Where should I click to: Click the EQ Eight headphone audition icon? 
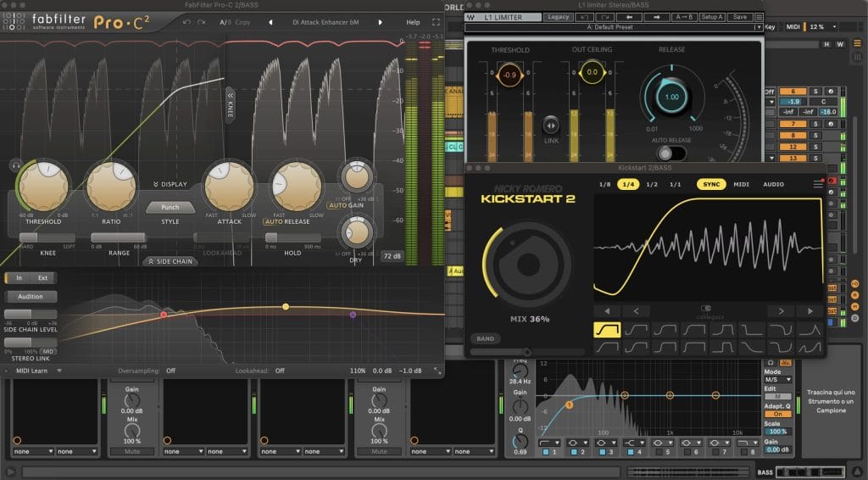tap(770, 363)
